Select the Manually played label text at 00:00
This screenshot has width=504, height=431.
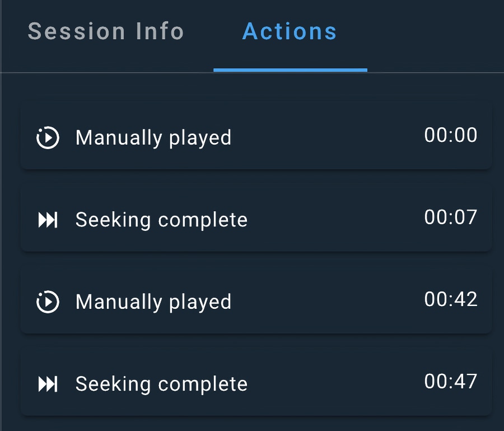[153, 137]
